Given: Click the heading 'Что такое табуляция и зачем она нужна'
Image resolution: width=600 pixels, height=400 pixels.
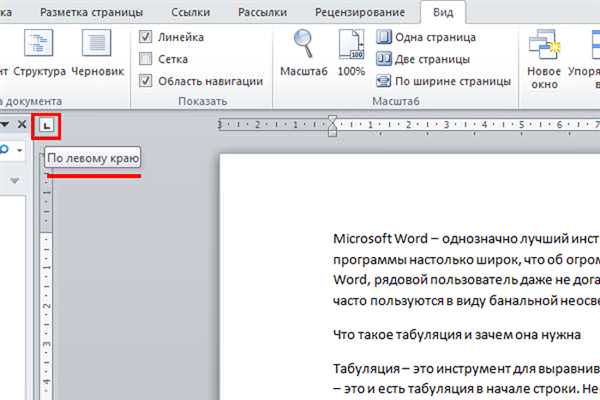Looking at the screenshot, I should pos(457,335).
